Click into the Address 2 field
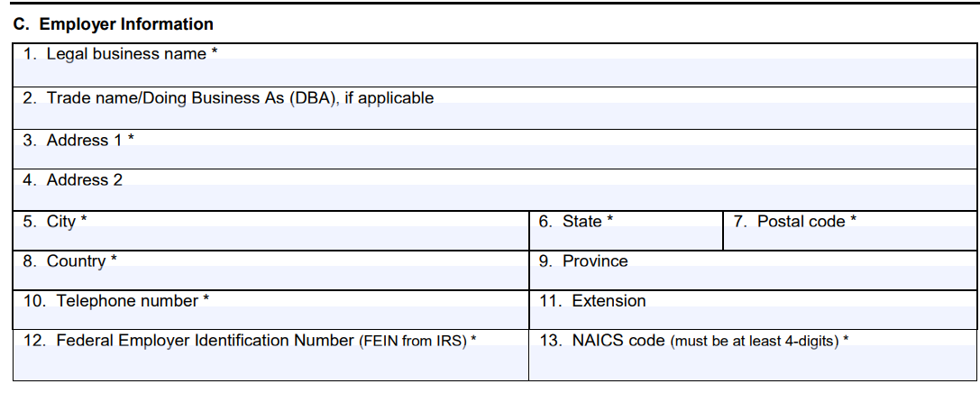980x393 pixels. (496, 198)
